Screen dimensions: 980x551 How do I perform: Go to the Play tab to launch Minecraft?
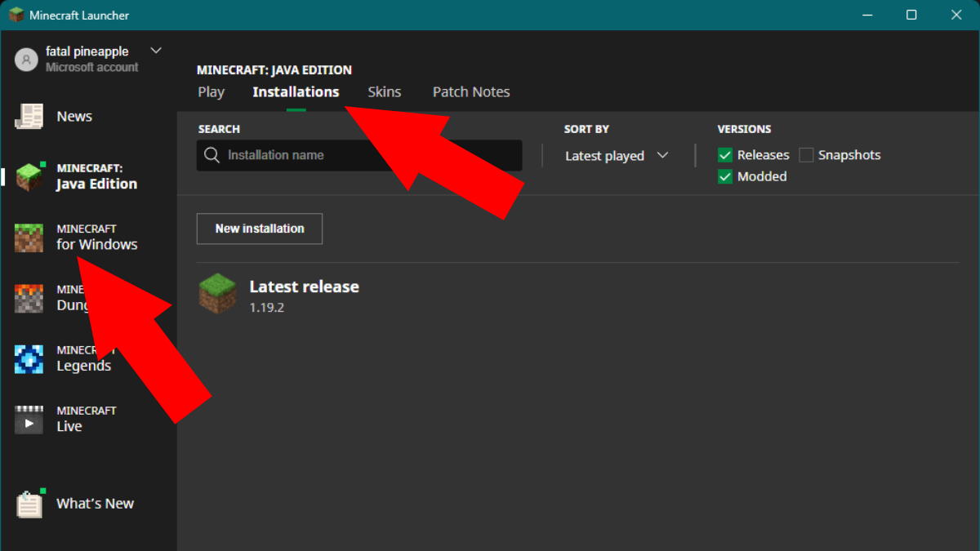coord(211,91)
